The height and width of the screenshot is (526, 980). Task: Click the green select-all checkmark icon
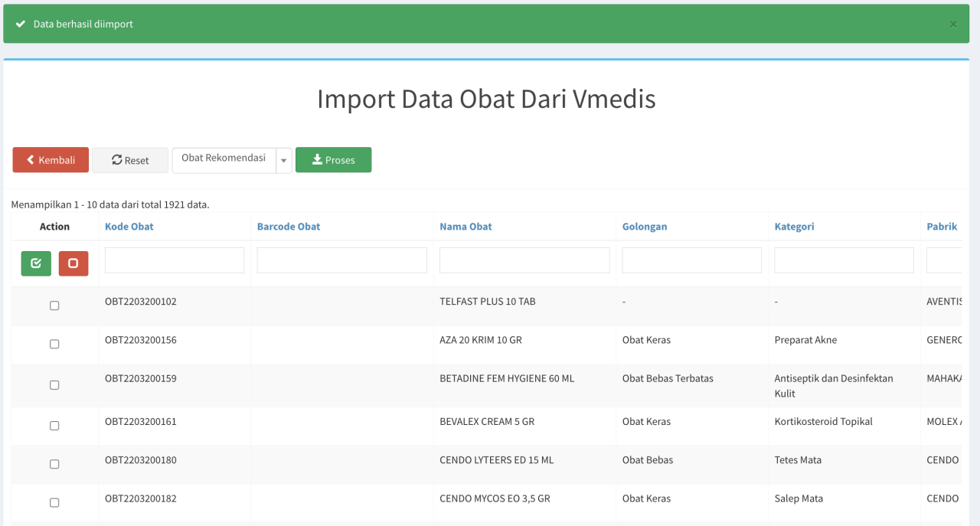pyautogui.click(x=36, y=263)
